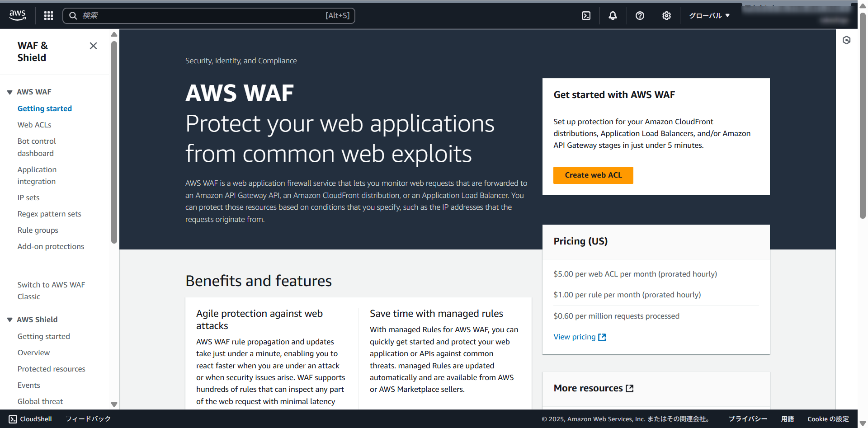
Task: Open the global region dropdown
Action: click(x=709, y=16)
